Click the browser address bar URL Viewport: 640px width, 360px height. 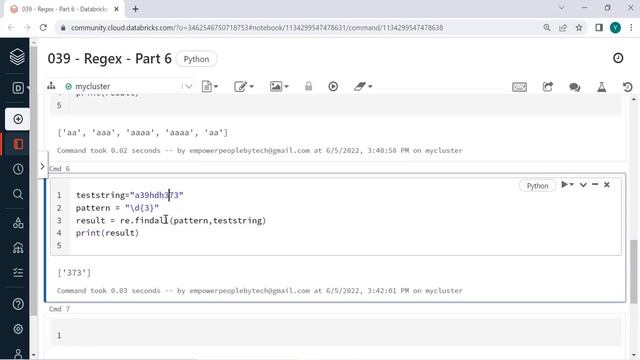click(x=257, y=28)
